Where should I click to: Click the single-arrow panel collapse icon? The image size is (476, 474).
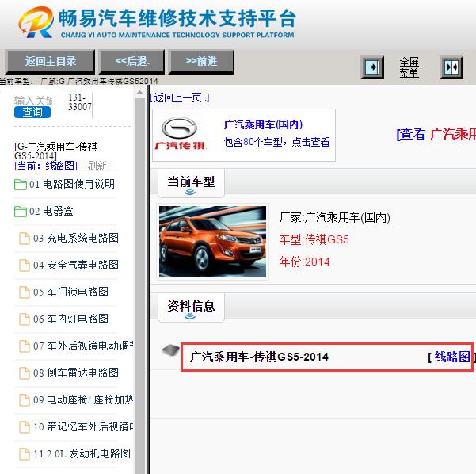[372, 67]
